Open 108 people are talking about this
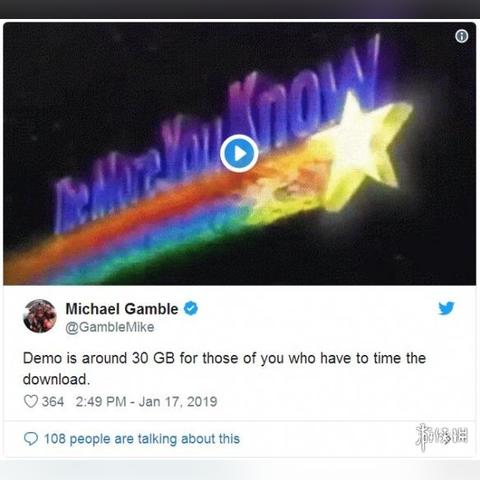This screenshot has width=480, height=480. coord(142,439)
